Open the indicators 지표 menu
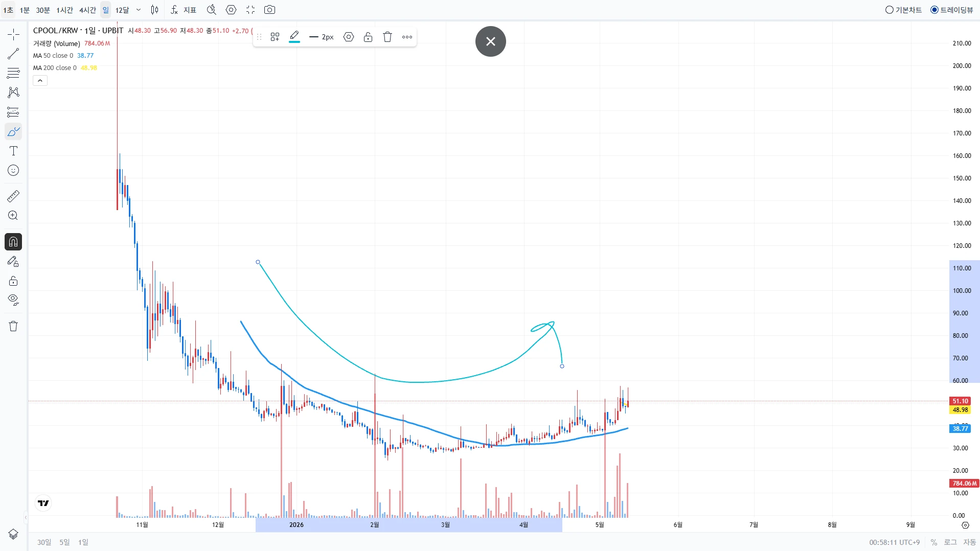 [x=184, y=10]
